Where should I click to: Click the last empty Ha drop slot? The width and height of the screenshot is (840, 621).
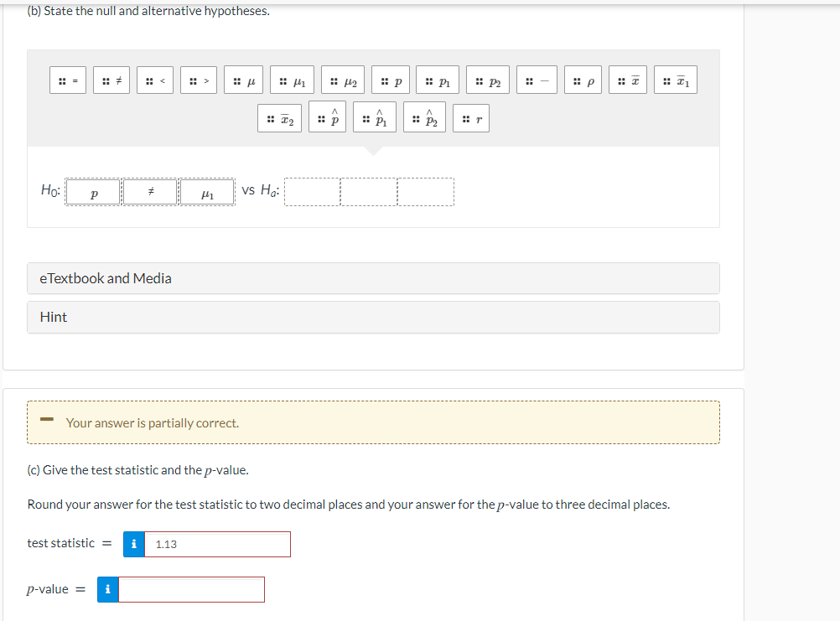pyautogui.click(x=426, y=192)
